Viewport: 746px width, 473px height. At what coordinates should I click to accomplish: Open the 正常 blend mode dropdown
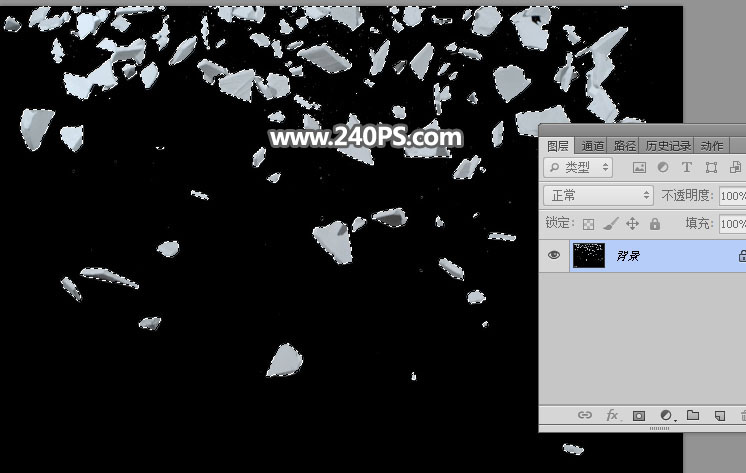[x=599, y=196]
